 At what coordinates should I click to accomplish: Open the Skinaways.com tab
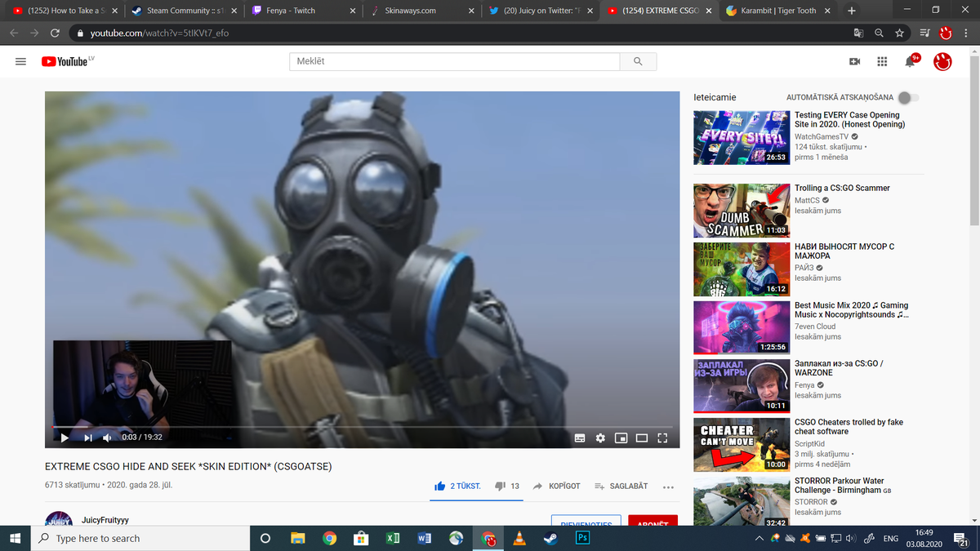421,11
